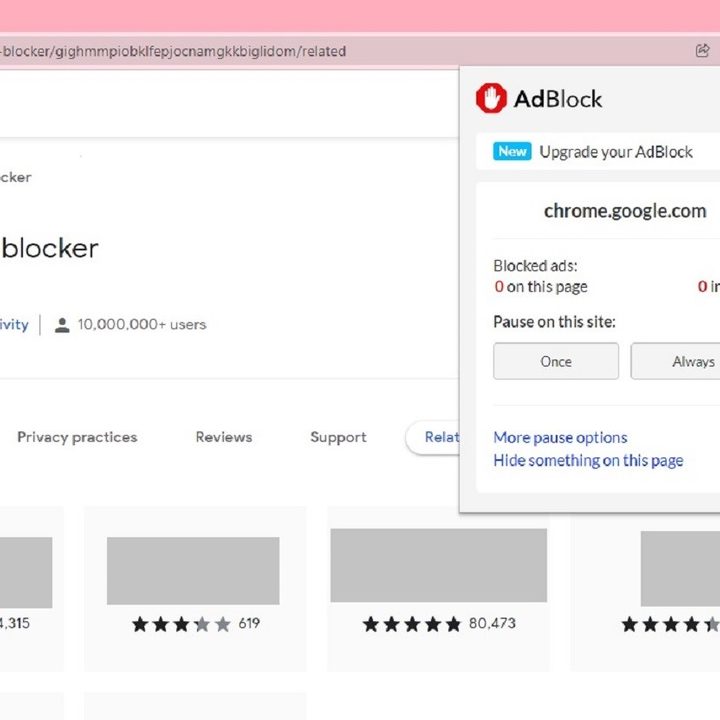Click the New badge in AdBlock popup
Viewport: 720px width, 720px height.
512,152
